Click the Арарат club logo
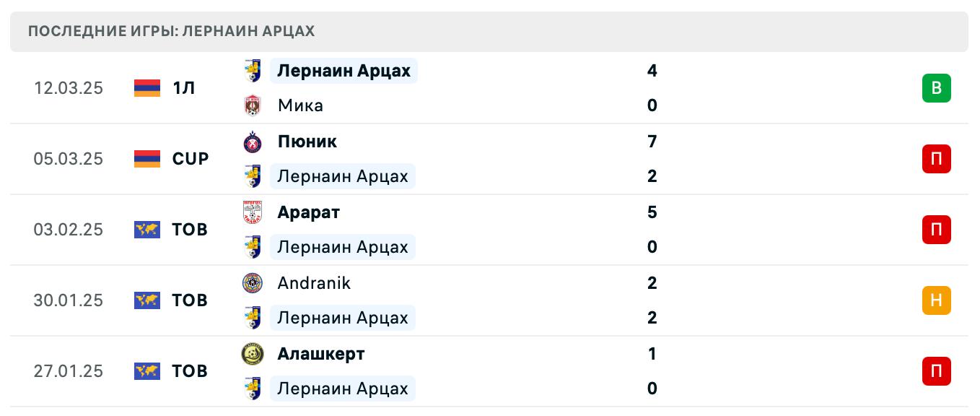The image size is (980, 416). [x=253, y=212]
